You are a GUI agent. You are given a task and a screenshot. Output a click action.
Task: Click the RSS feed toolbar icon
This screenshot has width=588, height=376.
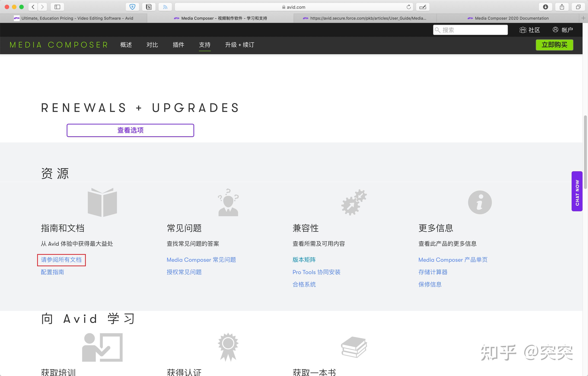click(x=165, y=7)
